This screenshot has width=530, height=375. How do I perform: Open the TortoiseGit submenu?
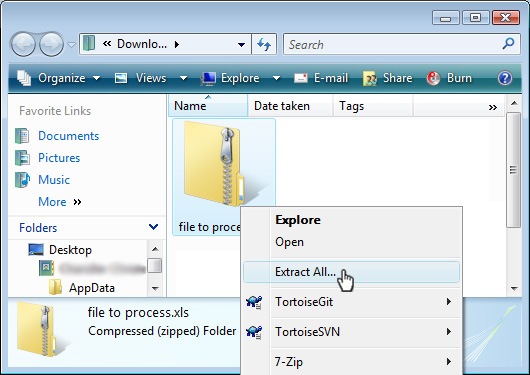[352, 302]
